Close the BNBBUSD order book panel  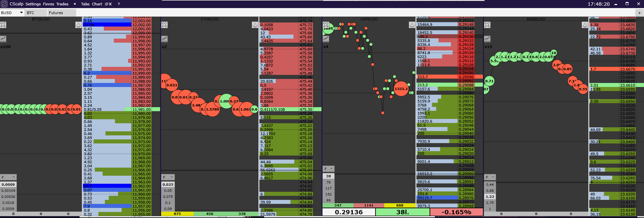[487, 25]
